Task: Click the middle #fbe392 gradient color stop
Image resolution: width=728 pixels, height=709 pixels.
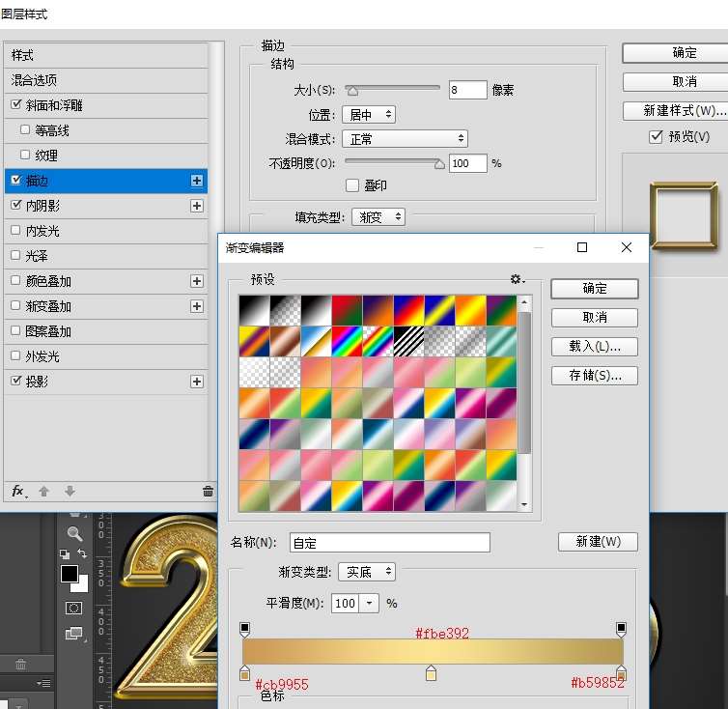Action: tap(432, 672)
